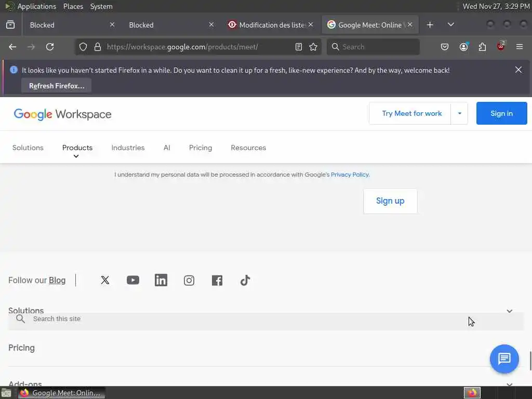Open the Pricing footer link
This screenshot has height=399, width=532.
tap(21, 348)
